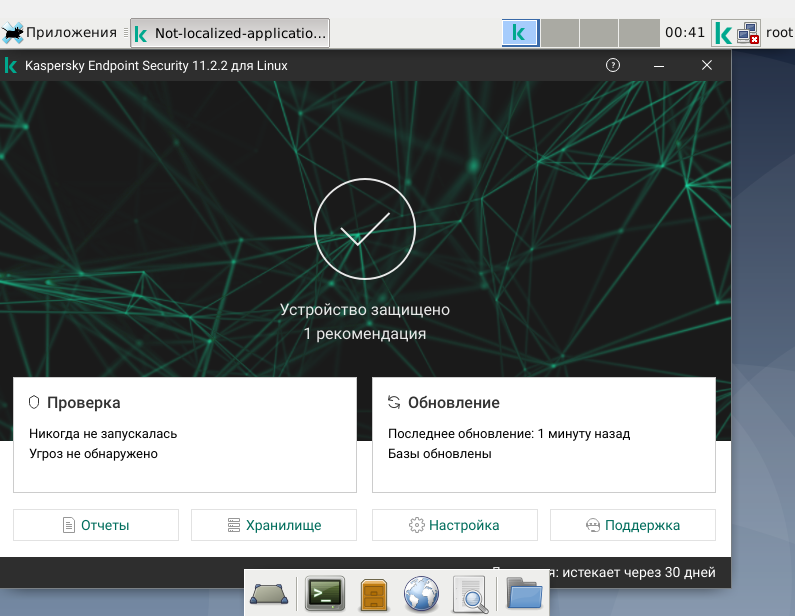The height and width of the screenshot is (616, 795).
Task: Launch the web browser globe icon
Action: coord(421,593)
